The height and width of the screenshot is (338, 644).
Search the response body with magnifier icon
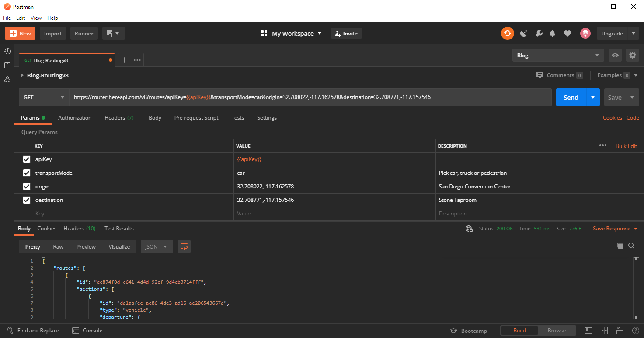pyautogui.click(x=631, y=246)
